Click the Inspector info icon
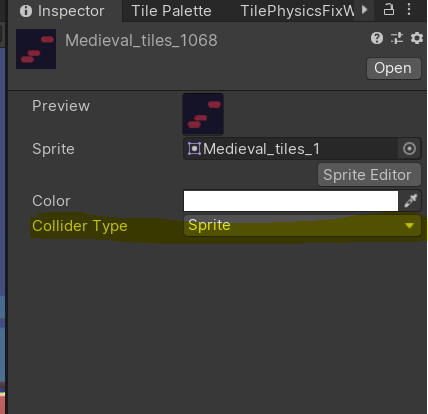Viewport: 428px width, 414px height. pos(26,11)
